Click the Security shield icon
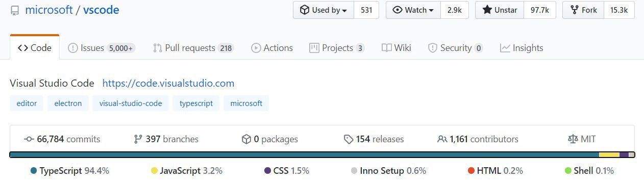 (x=432, y=48)
